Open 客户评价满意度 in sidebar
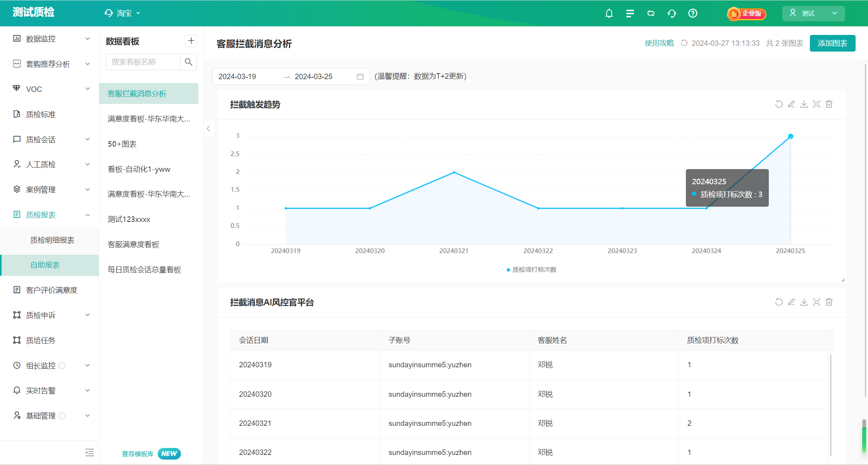 50,290
